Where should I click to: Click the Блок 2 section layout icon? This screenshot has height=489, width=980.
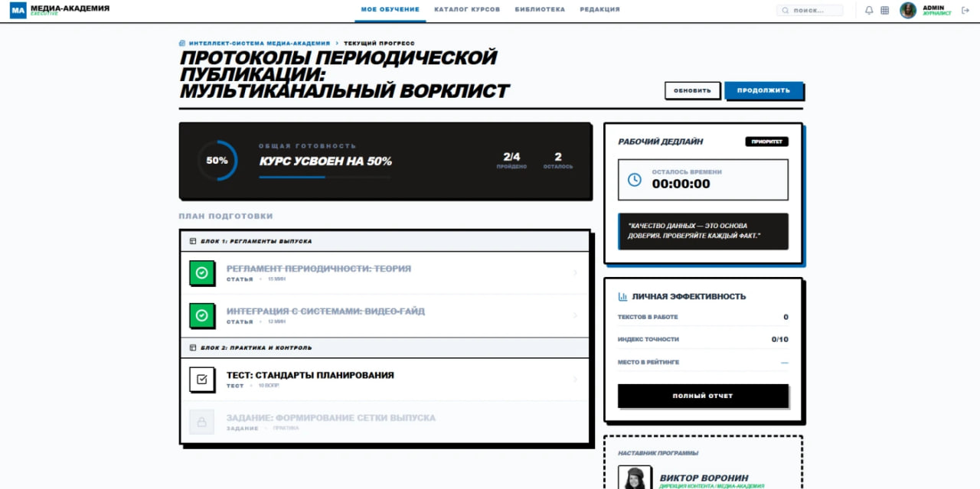click(193, 347)
